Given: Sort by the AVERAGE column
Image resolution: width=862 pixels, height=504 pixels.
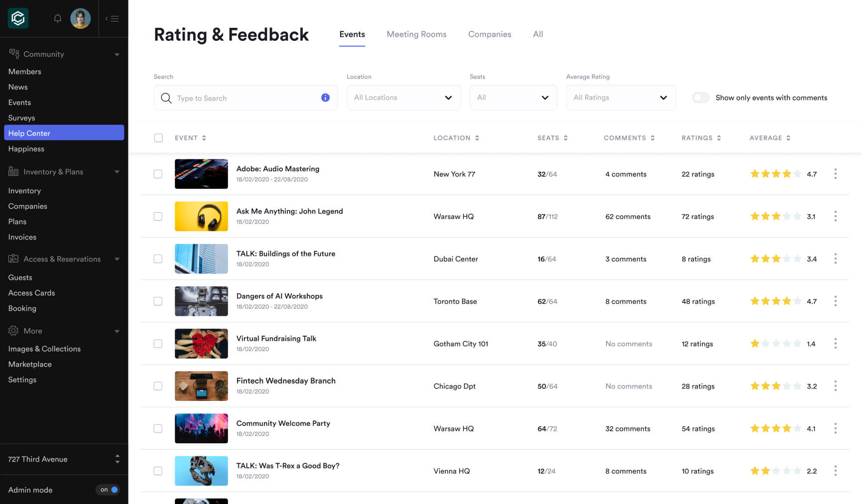Looking at the screenshot, I should click(x=770, y=138).
